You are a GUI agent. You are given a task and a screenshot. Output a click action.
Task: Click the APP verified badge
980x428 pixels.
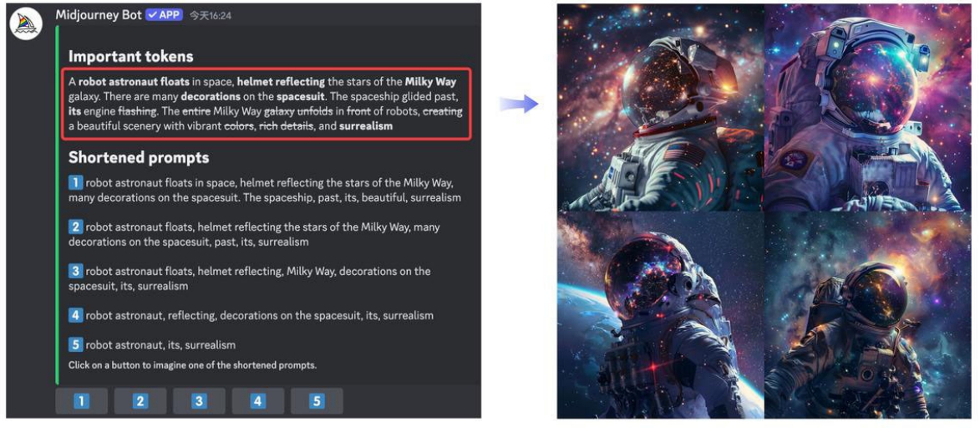[x=165, y=15]
